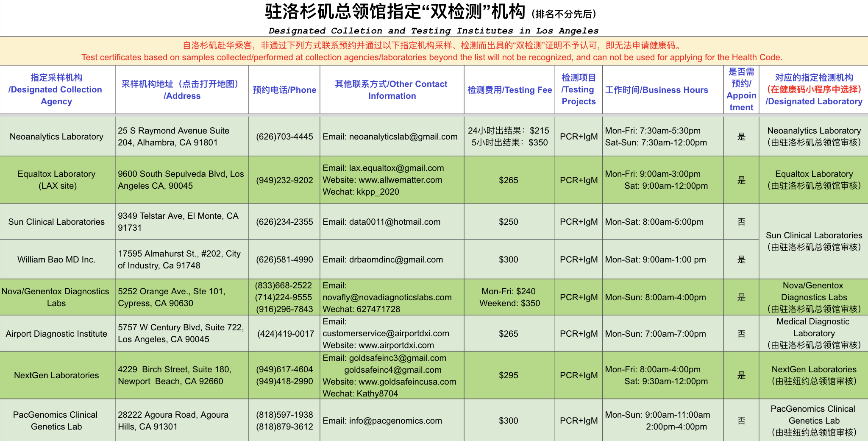Click Website www.goldsafeincusa.com text
This screenshot has height=441, width=868.
[389, 382]
